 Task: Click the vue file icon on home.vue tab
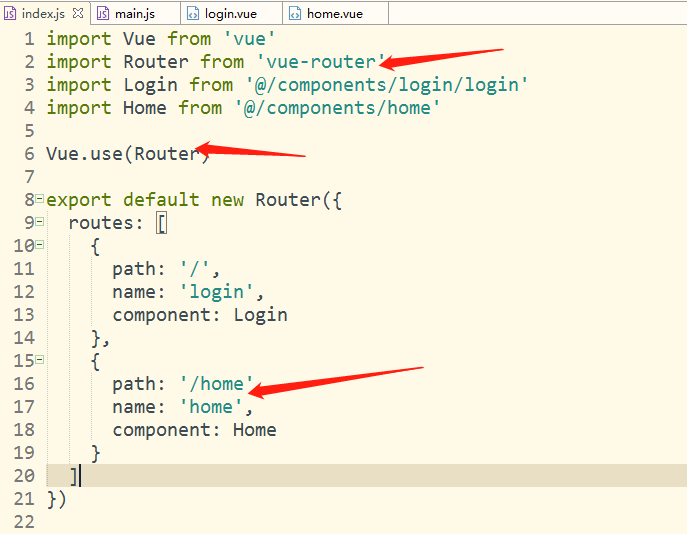pyautogui.click(x=295, y=14)
